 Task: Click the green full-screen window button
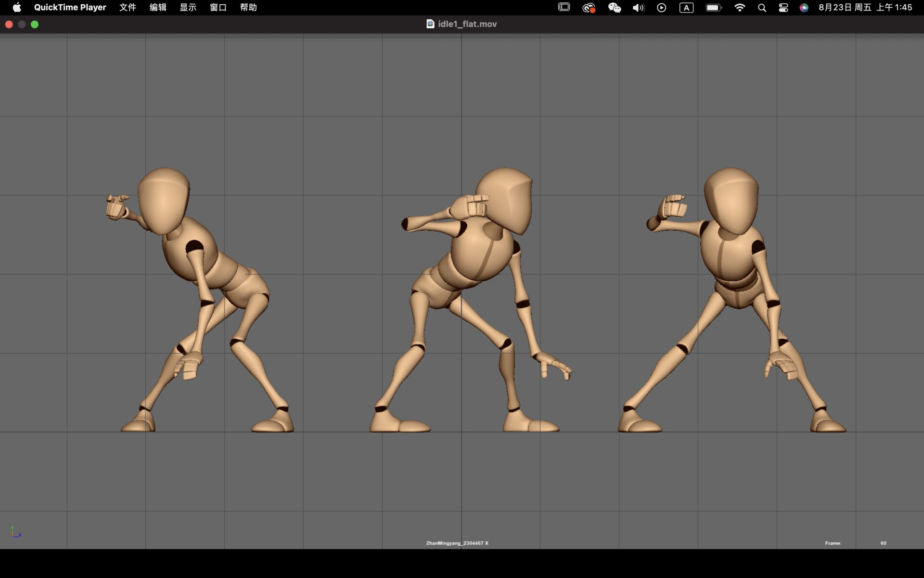click(35, 24)
